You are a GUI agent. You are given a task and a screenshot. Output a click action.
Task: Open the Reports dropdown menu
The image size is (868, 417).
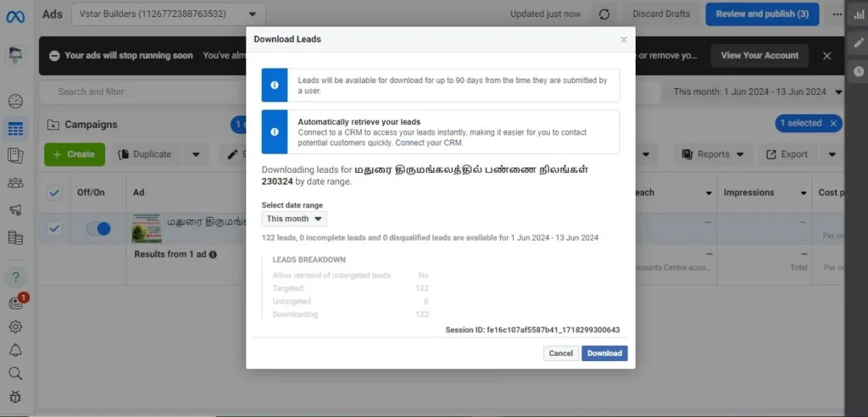[714, 154]
